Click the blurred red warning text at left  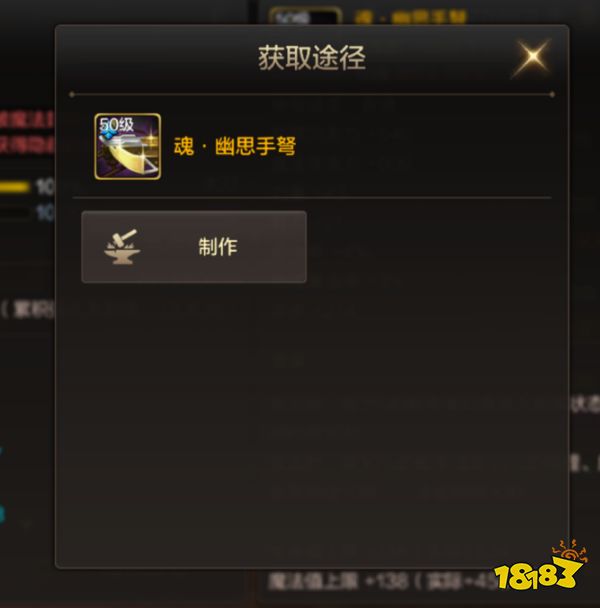[x=26, y=133]
